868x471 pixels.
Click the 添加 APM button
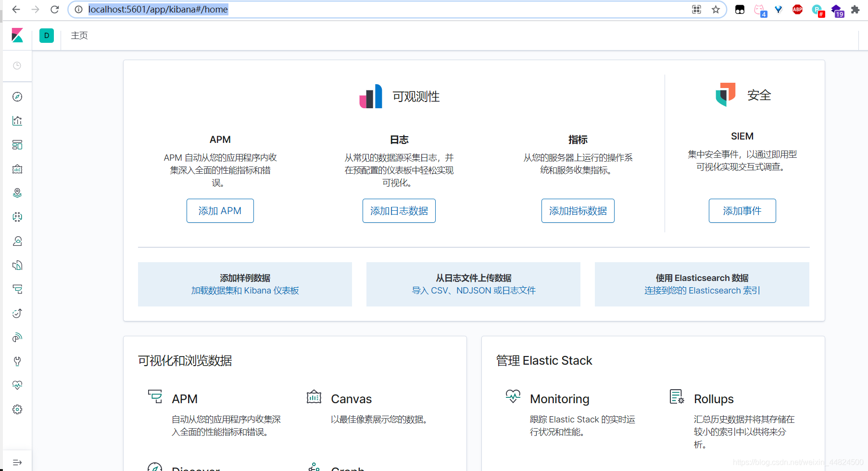click(220, 211)
